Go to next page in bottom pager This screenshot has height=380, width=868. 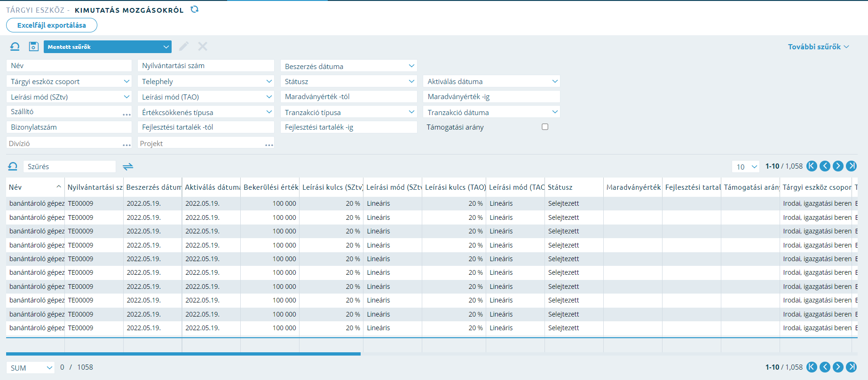coord(838,367)
